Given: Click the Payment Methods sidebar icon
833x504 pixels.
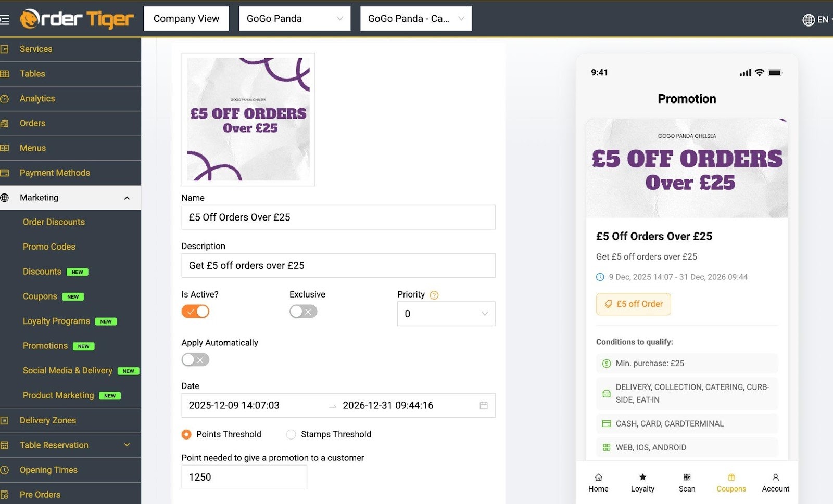Looking at the screenshot, I should click(x=5, y=173).
